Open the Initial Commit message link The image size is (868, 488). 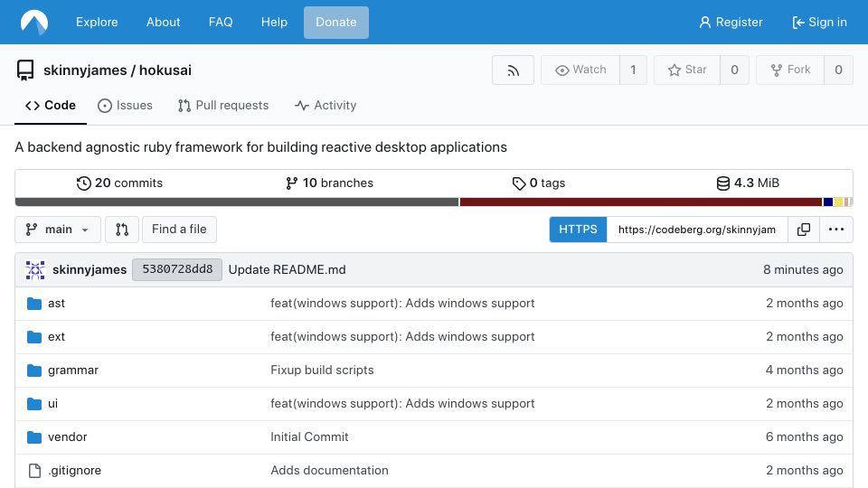pyautogui.click(x=309, y=437)
